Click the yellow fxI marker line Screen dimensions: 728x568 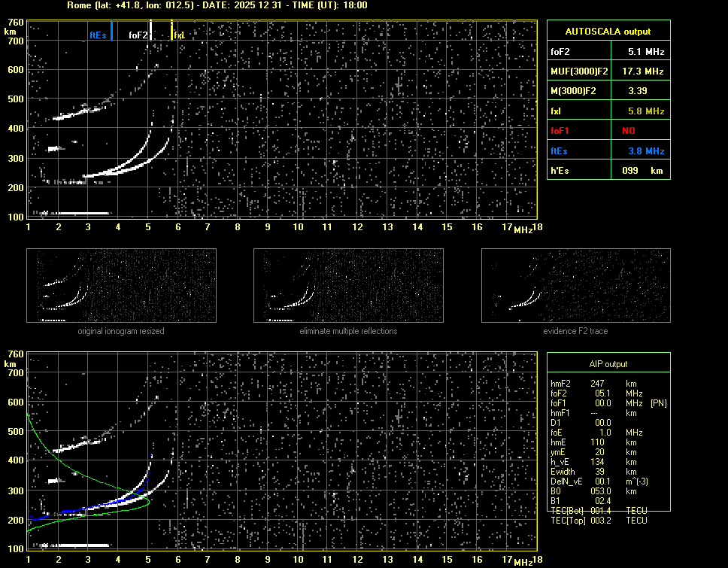tap(171, 30)
